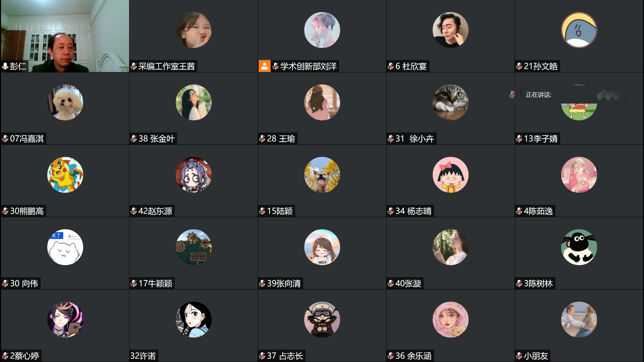The image size is (644, 362).
Task: Click muted mic icon next to 21孙文皓
Action: [x=519, y=66]
